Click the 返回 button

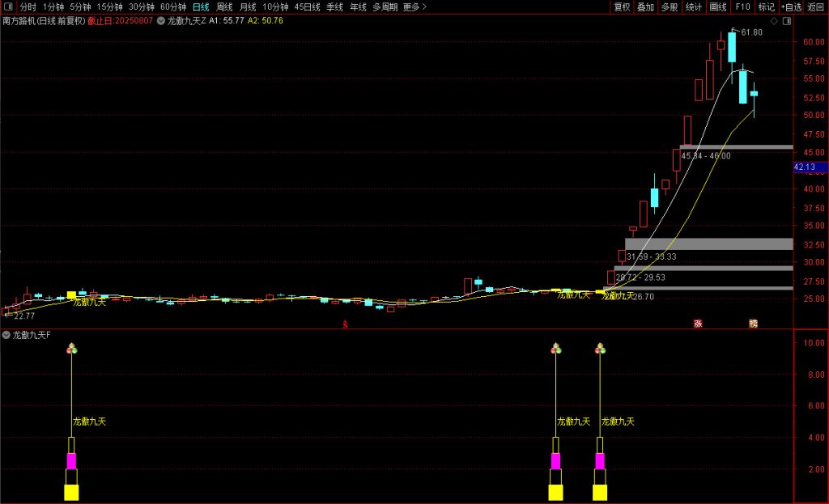click(x=815, y=7)
